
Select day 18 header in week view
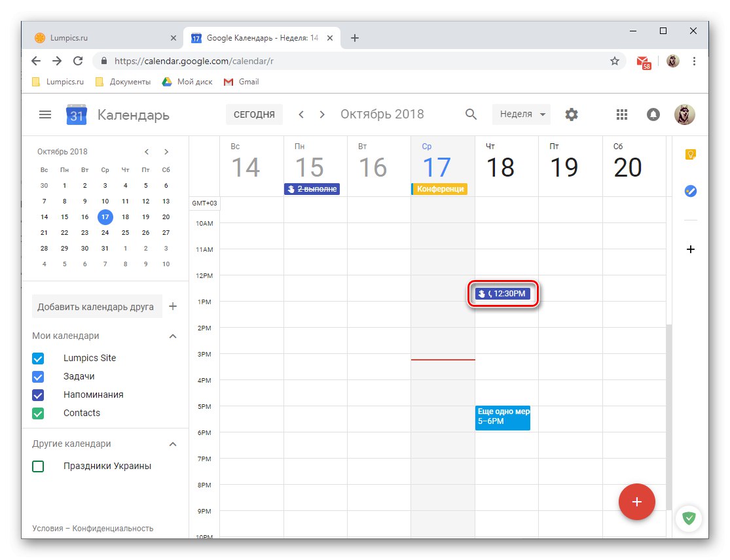tap(500, 167)
